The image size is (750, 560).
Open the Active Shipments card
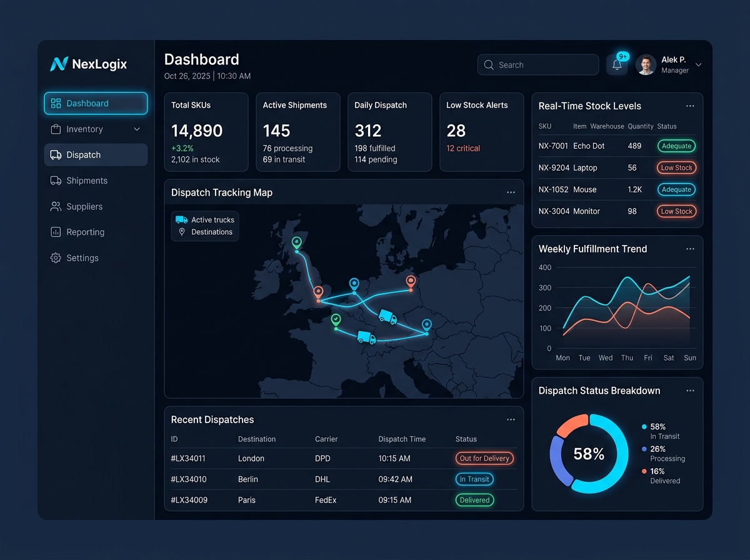pos(298,132)
